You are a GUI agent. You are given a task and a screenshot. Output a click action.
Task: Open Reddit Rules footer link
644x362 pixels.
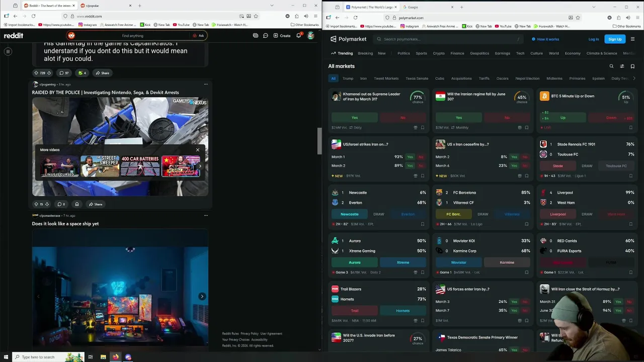pyautogui.click(x=230, y=333)
